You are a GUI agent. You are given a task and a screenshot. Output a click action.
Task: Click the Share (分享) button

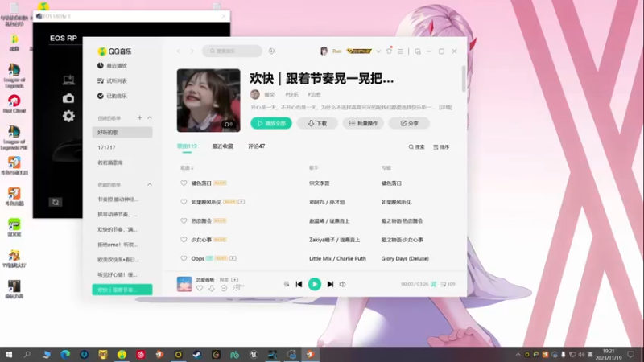click(409, 123)
